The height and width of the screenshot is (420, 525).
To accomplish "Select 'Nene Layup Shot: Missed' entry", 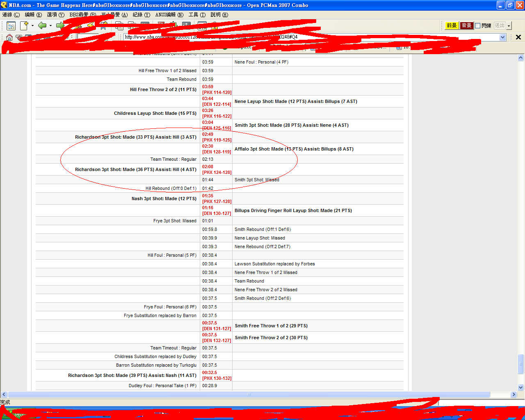I will [x=260, y=238].
